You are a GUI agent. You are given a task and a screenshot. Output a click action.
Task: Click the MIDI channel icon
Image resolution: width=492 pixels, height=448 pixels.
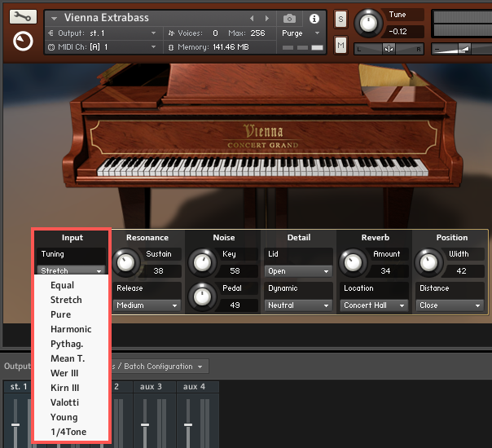pos(51,47)
